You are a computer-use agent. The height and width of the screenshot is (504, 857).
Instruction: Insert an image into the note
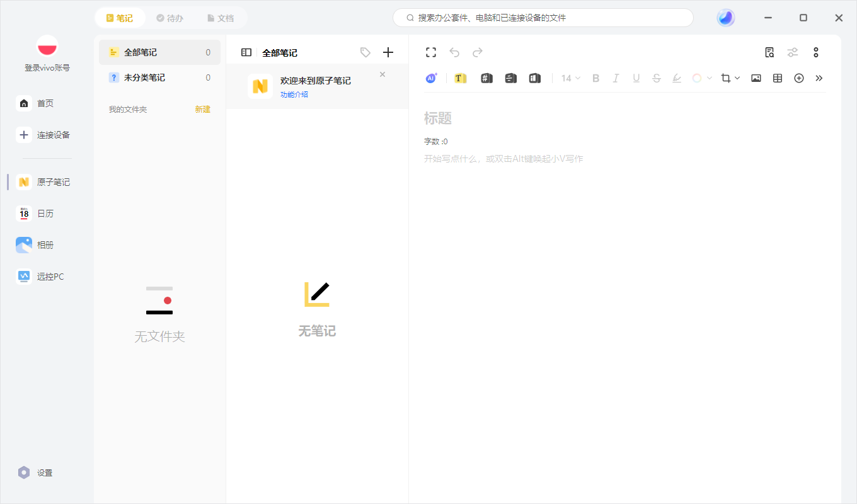coord(756,78)
